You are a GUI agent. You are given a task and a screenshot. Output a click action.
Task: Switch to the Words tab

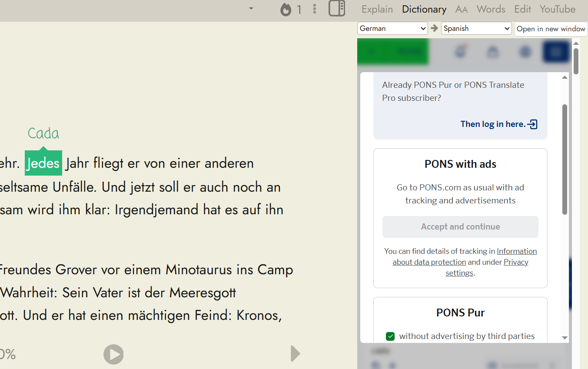pos(491,9)
